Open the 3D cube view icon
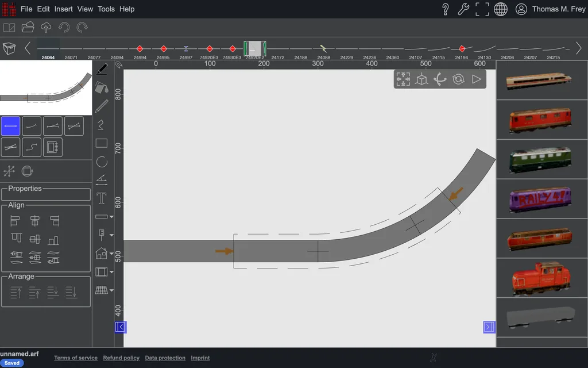Screen dimensions: 588x368 [x=421, y=79]
